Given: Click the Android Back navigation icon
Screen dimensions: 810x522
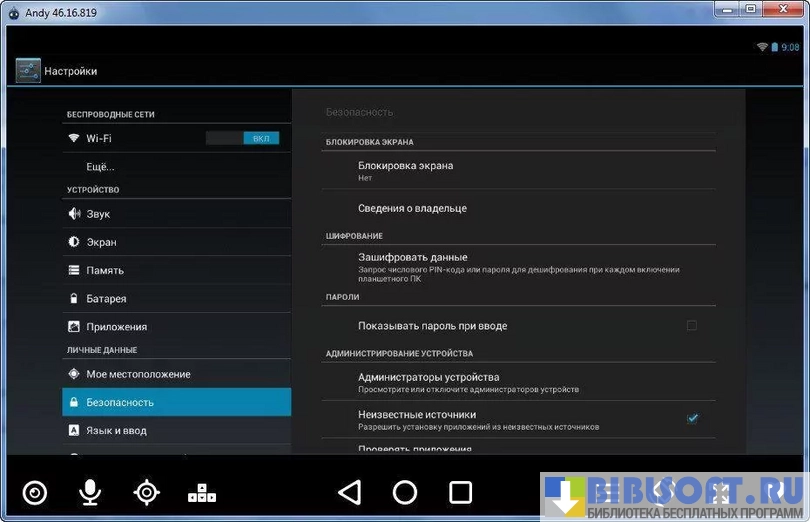Looking at the screenshot, I should click(x=349, y=492).
